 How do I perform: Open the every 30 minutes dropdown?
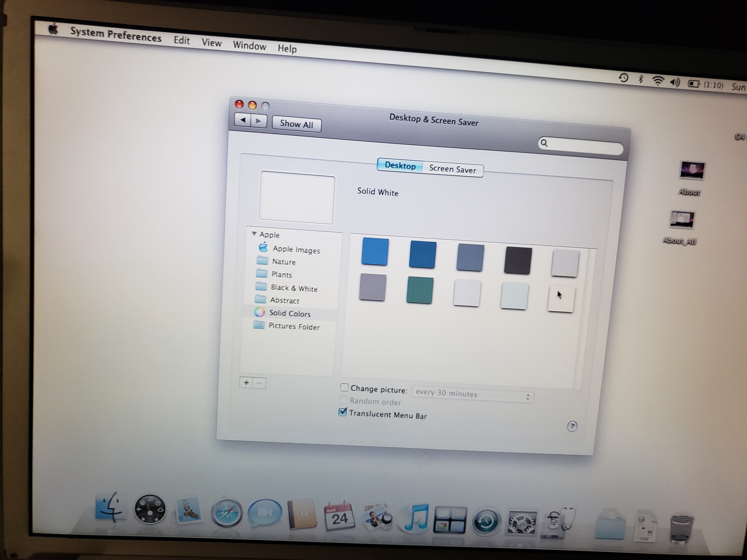(x=472, y=394)
